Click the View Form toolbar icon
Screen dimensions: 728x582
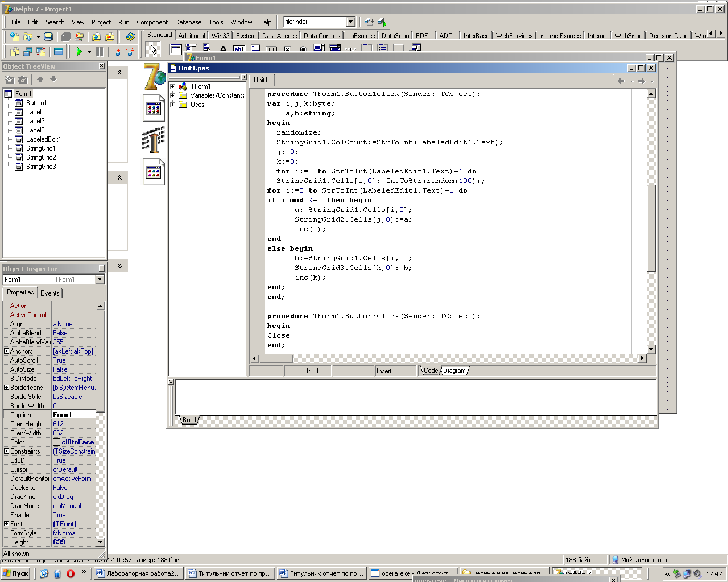coord(27,52)
